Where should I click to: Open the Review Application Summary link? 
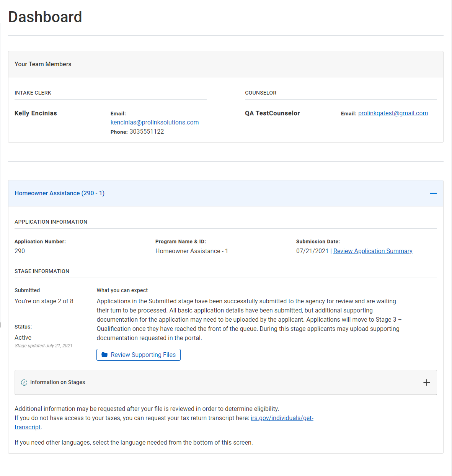pos(372,251)
